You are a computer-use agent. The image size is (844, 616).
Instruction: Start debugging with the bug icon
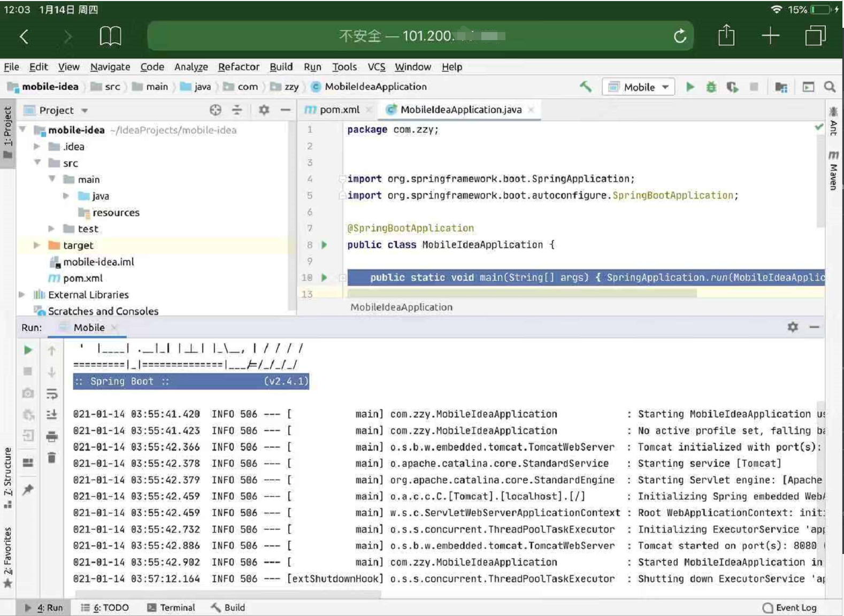[711, 87]
